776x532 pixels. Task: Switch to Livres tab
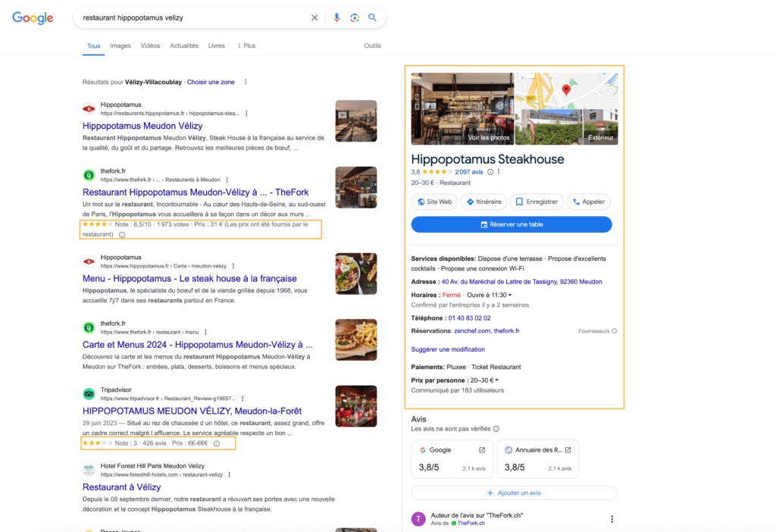pos(216,45)
